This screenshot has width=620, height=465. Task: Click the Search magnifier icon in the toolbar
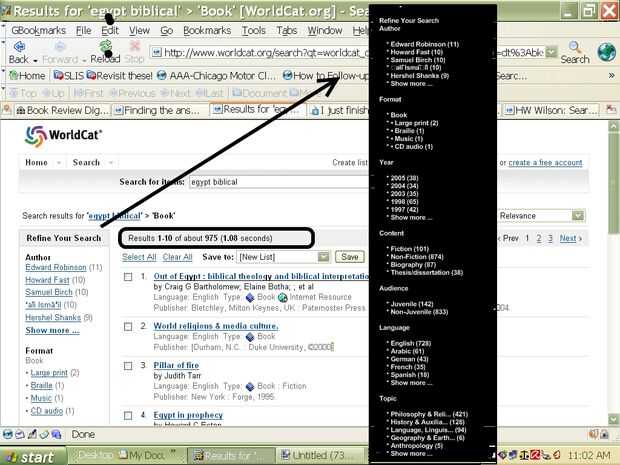pyautogui.click(x=575, y=48)
